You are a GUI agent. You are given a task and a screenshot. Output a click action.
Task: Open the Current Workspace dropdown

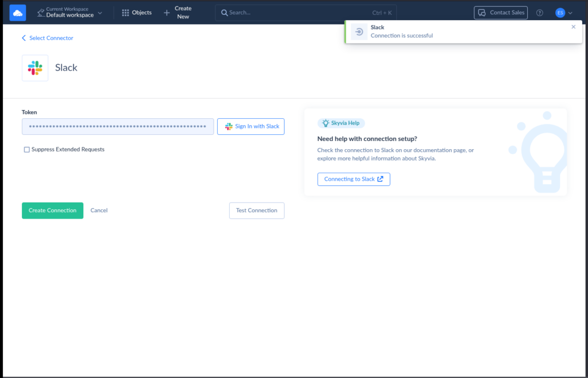click(x=69, y=13)
